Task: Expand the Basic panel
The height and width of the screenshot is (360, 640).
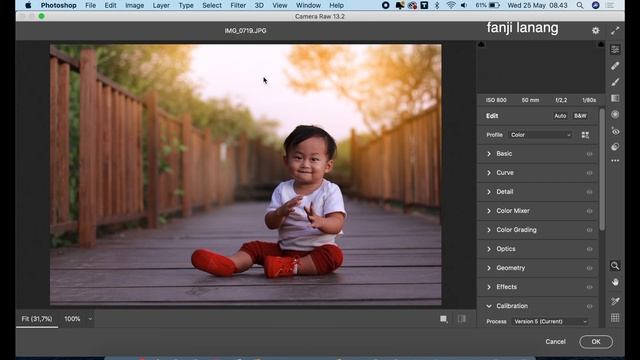Action: click(489, 154)
